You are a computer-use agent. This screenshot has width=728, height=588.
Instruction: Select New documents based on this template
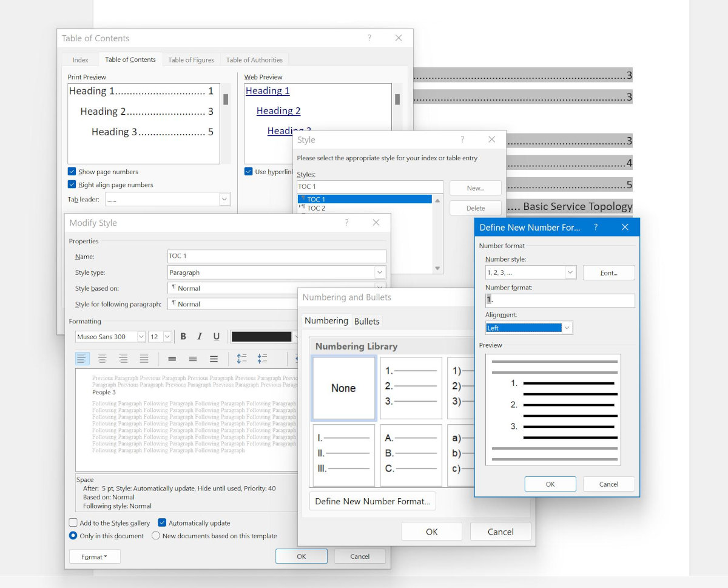click(x=155, y=536)
